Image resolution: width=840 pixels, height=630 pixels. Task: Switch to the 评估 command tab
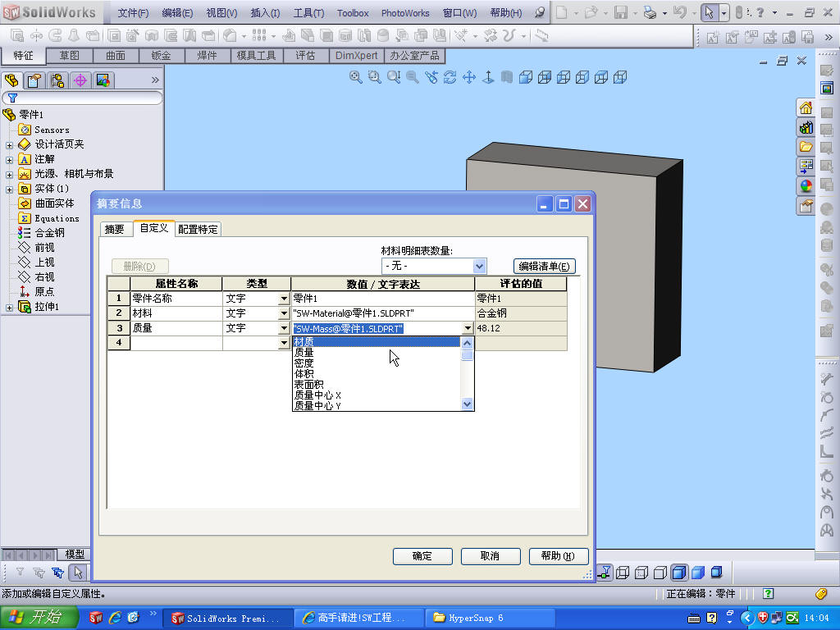305,55
